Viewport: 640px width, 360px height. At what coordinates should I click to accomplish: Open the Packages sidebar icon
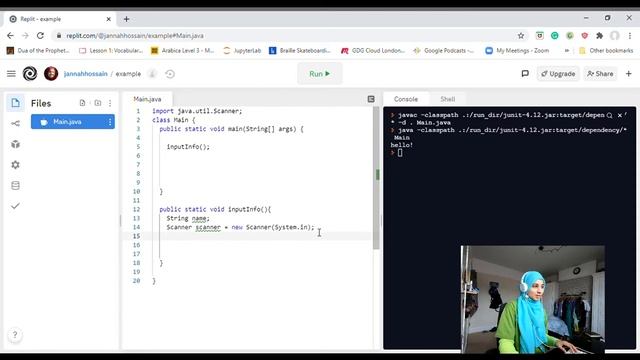pyautogui.click(x=16, y=144)
